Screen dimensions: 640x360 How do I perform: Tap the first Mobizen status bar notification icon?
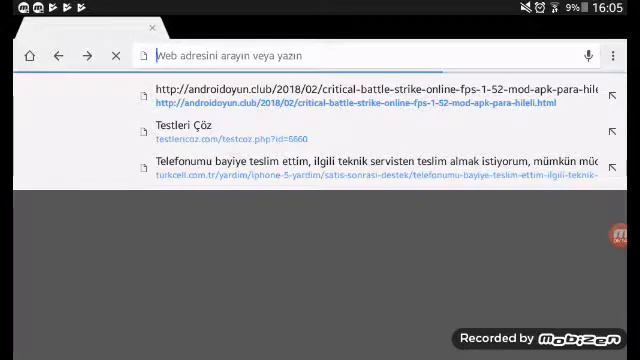pos(24,7)
